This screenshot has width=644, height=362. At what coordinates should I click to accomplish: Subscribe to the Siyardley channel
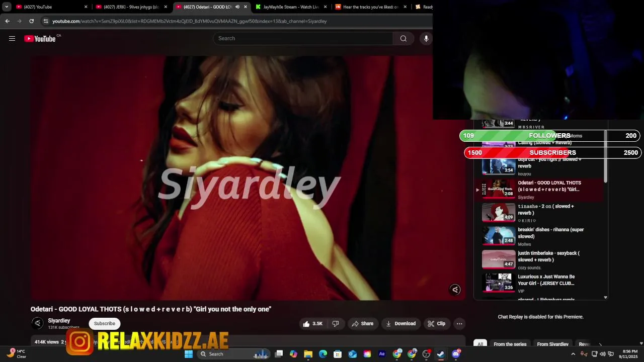coord(105,323)
